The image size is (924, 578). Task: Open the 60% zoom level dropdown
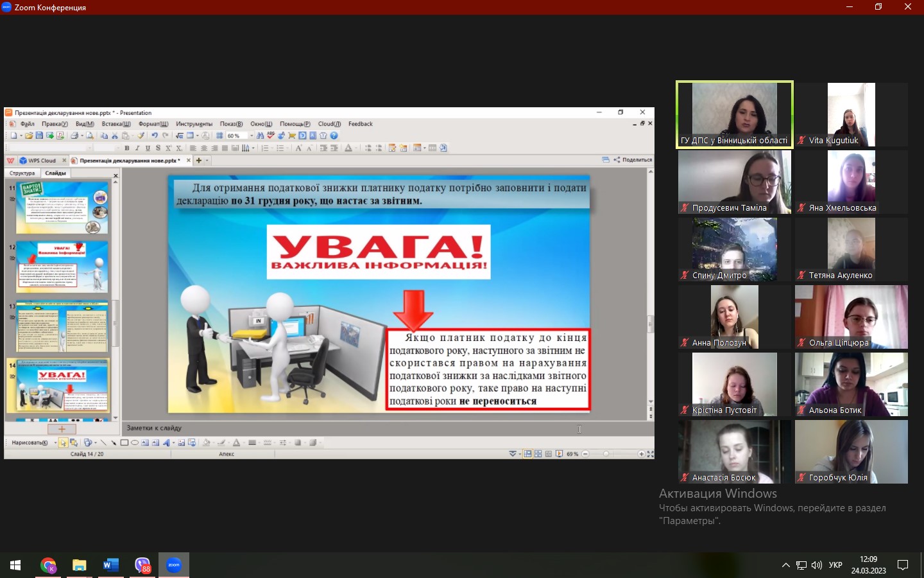(x=252, y=136)
